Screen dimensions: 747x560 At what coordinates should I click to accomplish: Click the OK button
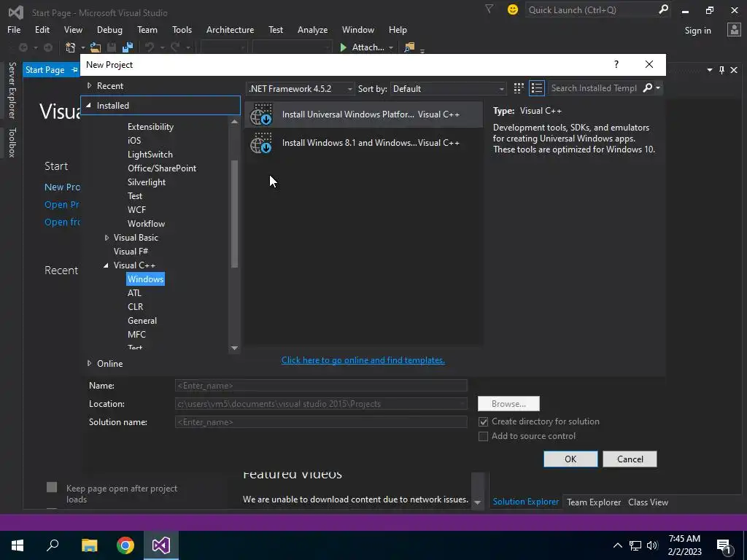570,459
